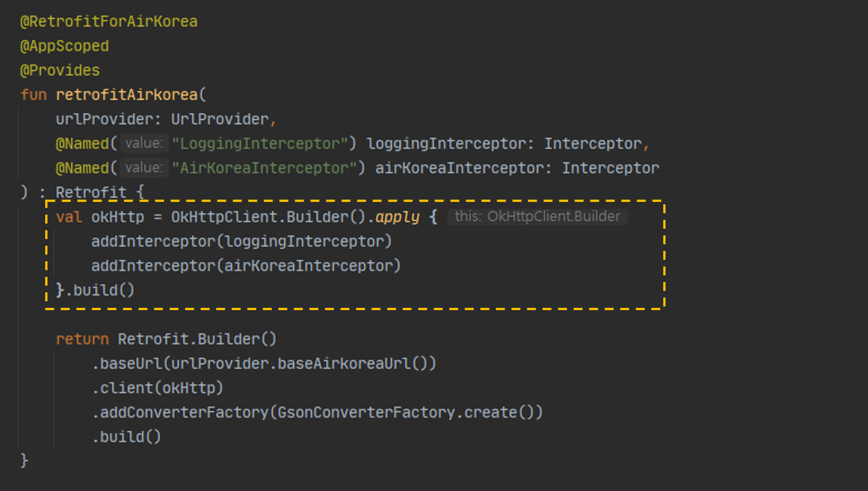Click the return keyword
The width and height of the screenshot is (868, 491).
click(82, 339)
